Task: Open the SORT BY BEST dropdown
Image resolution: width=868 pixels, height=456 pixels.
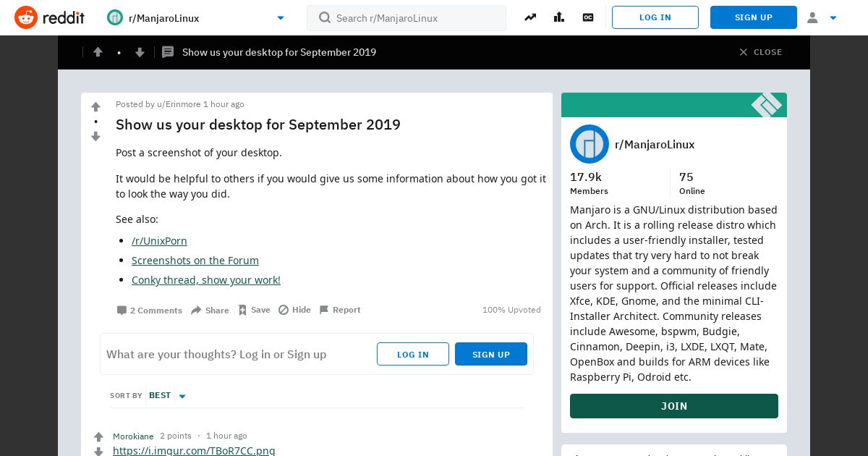Action: (148, 395)
